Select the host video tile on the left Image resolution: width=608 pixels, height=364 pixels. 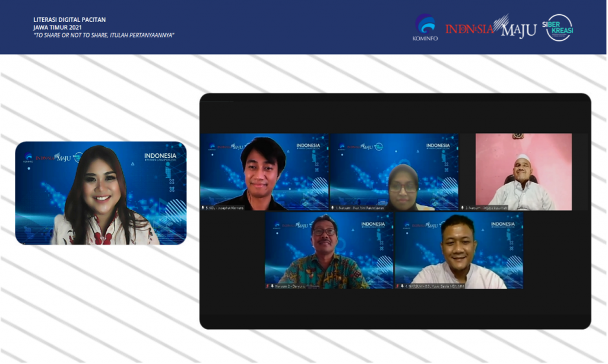101,193
